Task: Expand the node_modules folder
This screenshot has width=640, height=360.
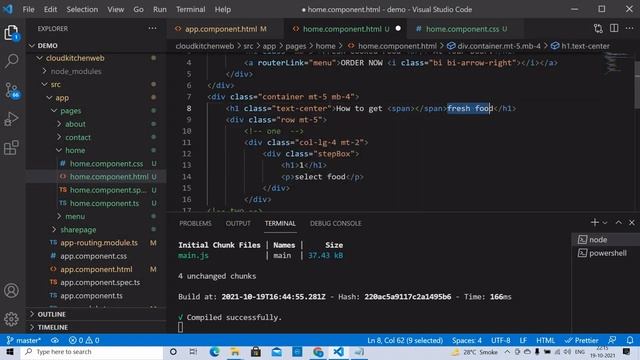Action: [x=96, y=71]
